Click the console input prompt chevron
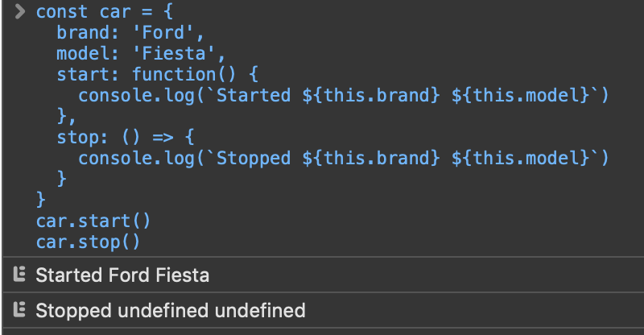 click(x=20, y=12)
